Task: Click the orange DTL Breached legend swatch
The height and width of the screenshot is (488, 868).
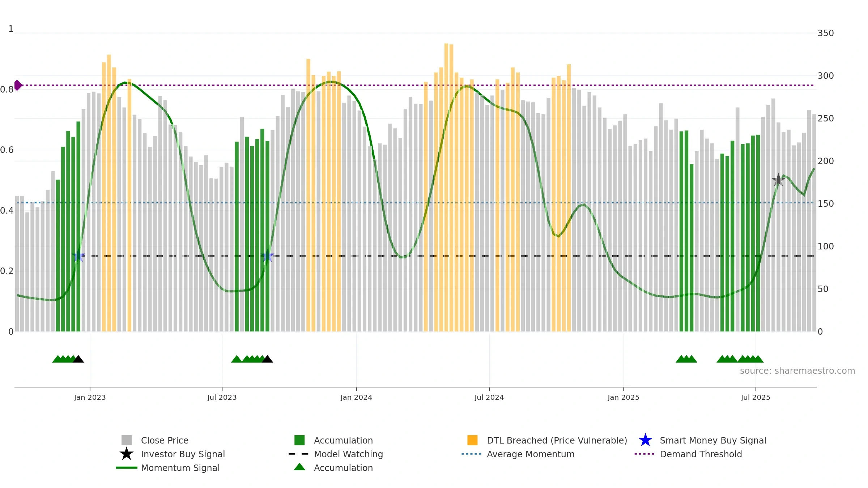Action: pyautogui.click(x=472, y=440)
